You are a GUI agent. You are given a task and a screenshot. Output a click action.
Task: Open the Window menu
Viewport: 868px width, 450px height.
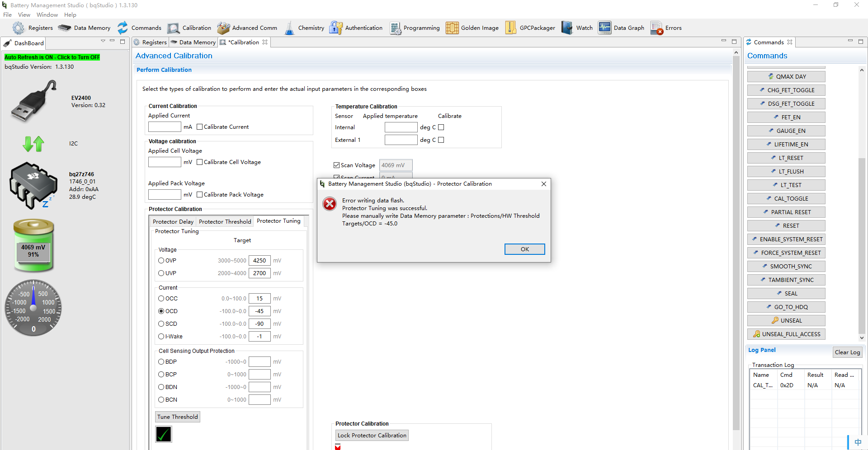(47, 15)
